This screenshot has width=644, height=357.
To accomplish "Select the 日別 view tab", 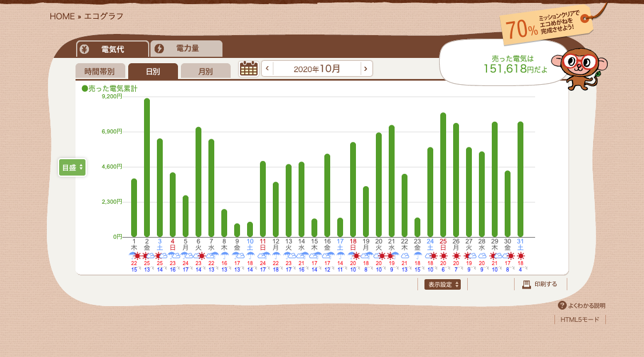I will pyautogui.click(x=153, y=71).
